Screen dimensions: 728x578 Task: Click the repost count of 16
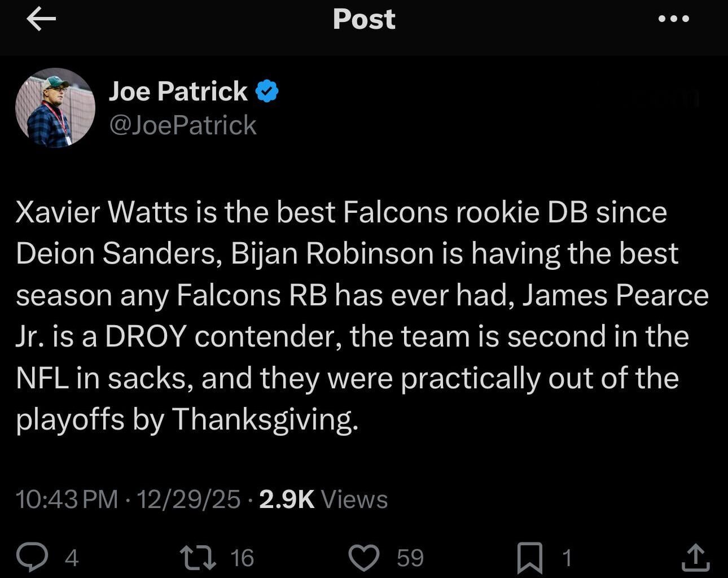pyautogui.click(x=242, y=558)
